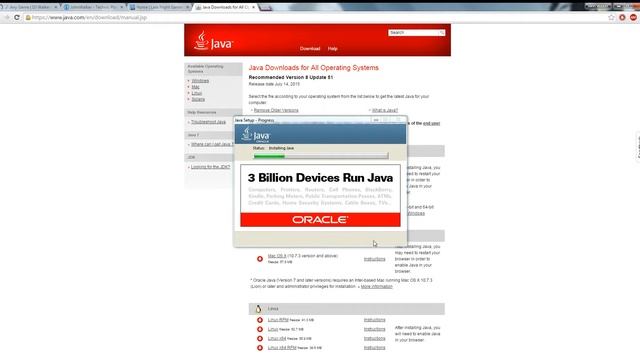Open the Windows link in the sidebar

click(x=200, y=81)
